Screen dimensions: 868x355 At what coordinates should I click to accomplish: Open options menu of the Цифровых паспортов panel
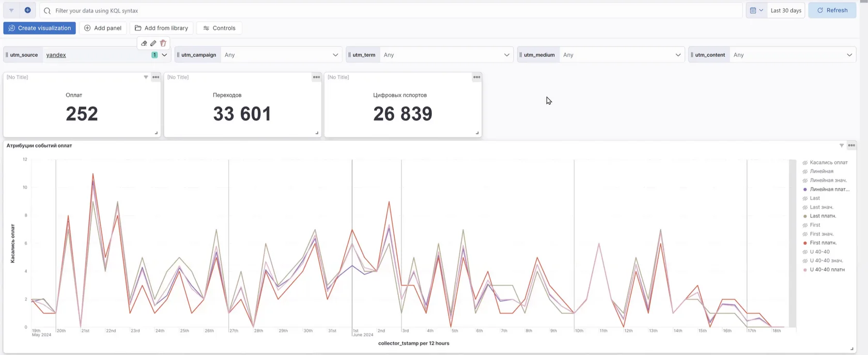pos(476,77)
